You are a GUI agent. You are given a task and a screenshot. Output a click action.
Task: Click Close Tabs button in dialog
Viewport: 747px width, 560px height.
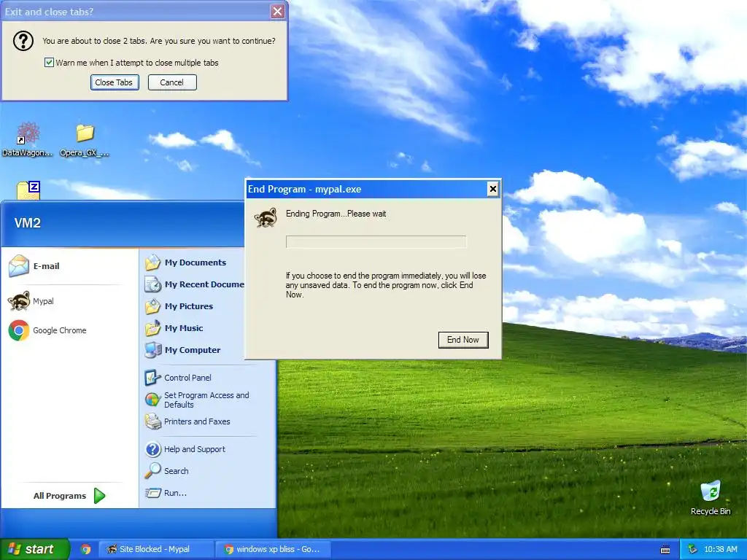(x=115, y=82)
